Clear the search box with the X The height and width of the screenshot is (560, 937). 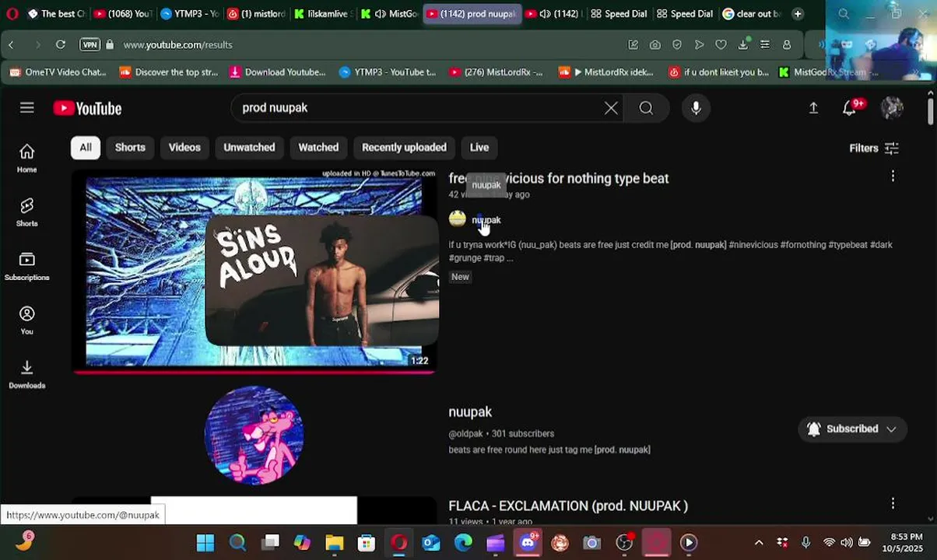pos(611,108)
